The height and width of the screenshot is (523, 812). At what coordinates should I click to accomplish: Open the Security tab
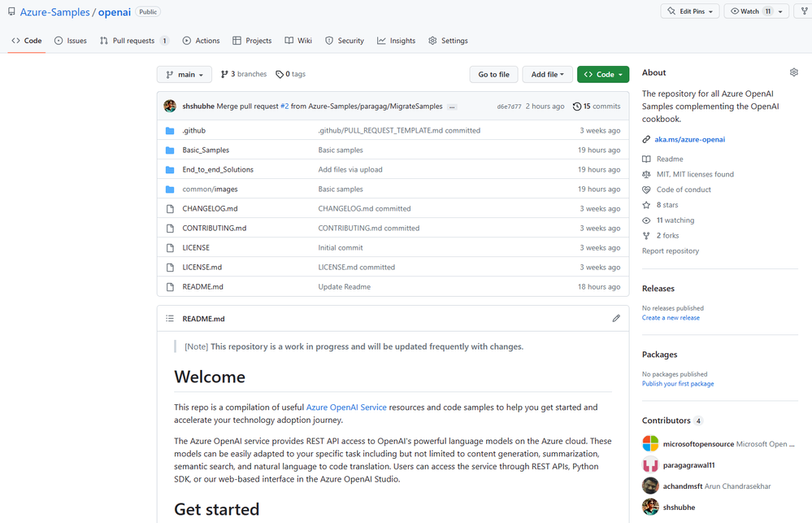pyautogui.click(x=345, y=41)
